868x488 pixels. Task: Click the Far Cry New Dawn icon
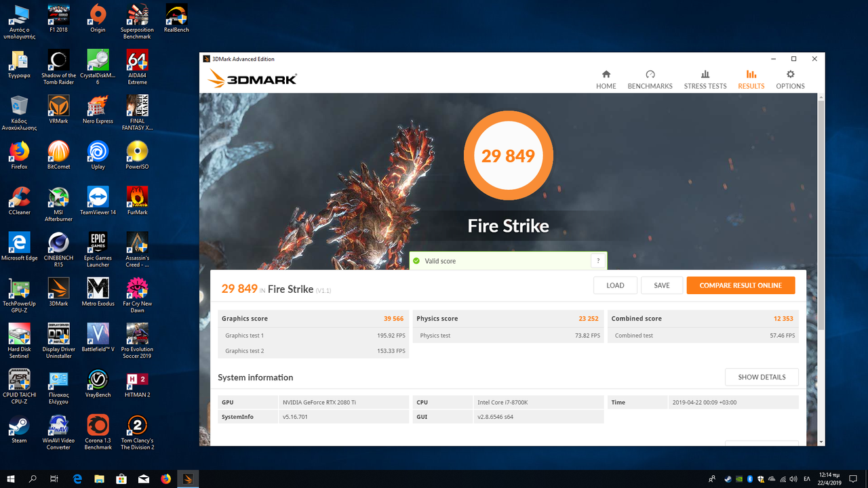[137, 295]
